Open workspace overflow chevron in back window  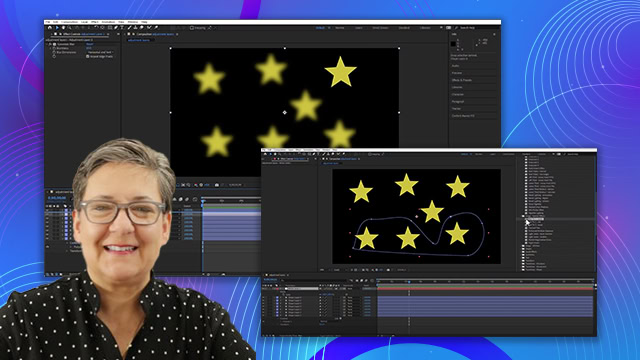click(441, 28)
